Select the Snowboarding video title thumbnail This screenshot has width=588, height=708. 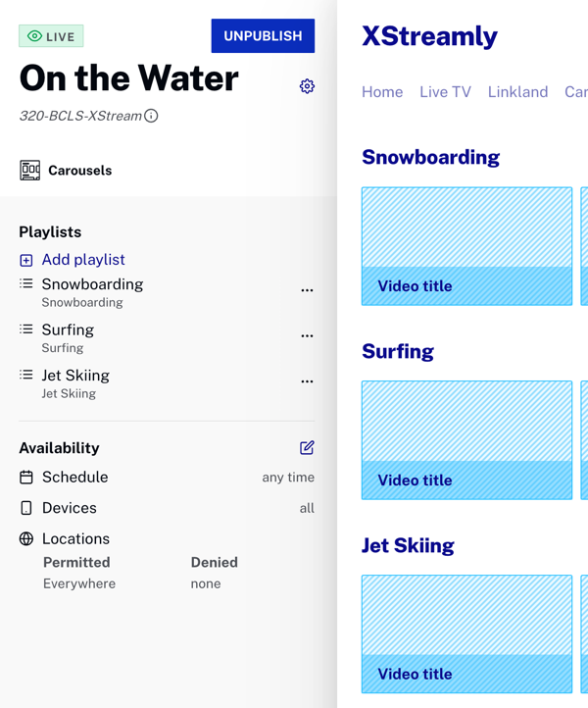(467, 246)
